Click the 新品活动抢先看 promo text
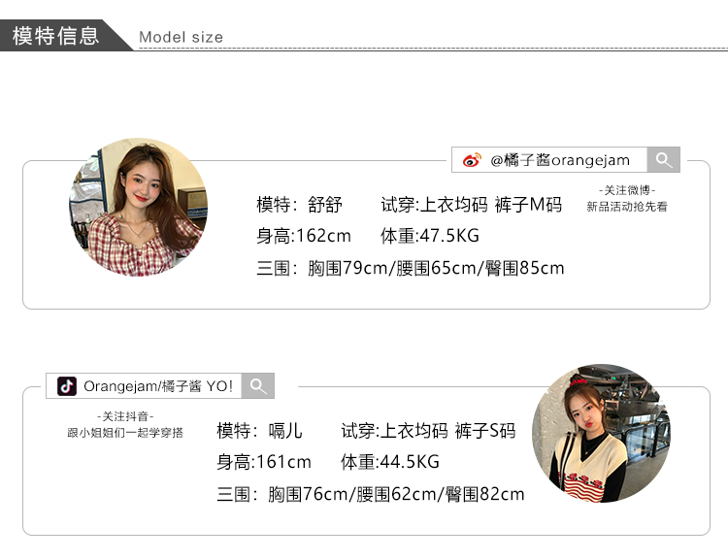The width and height of the screenshot is (728, 560). [626, 207]
